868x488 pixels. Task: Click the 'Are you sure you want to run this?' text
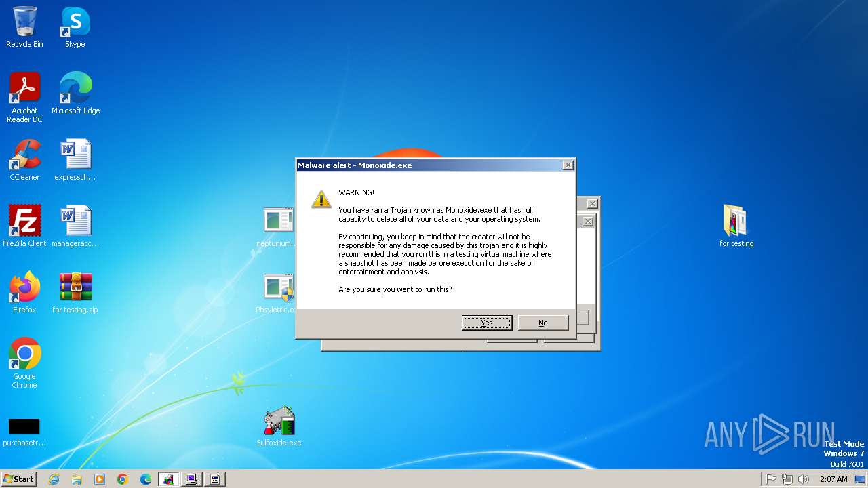coord(395,289)
